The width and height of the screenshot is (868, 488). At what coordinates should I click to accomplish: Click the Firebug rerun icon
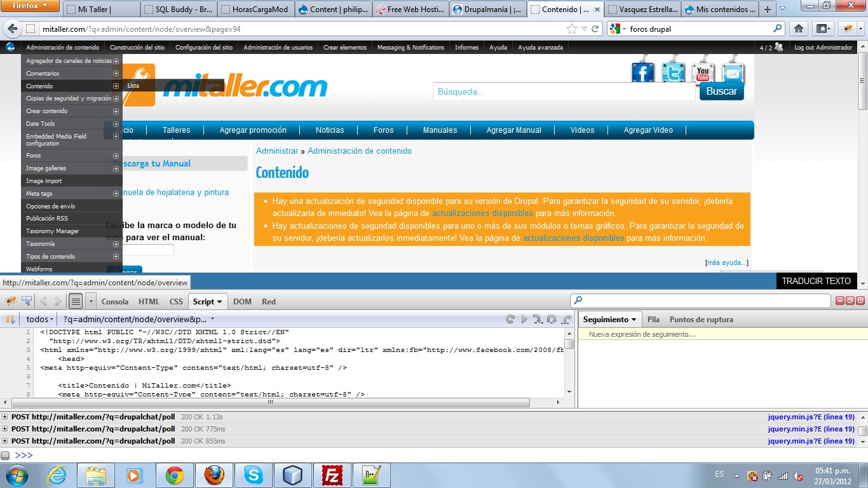[x=510, y=319]
